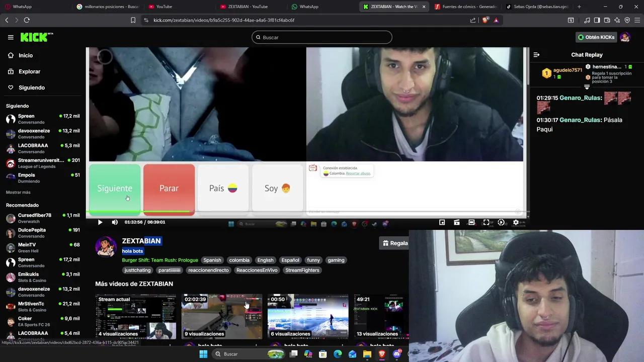Open Brave VPN shield icon
Screen dimensions: 644x362
coord(627,20)
